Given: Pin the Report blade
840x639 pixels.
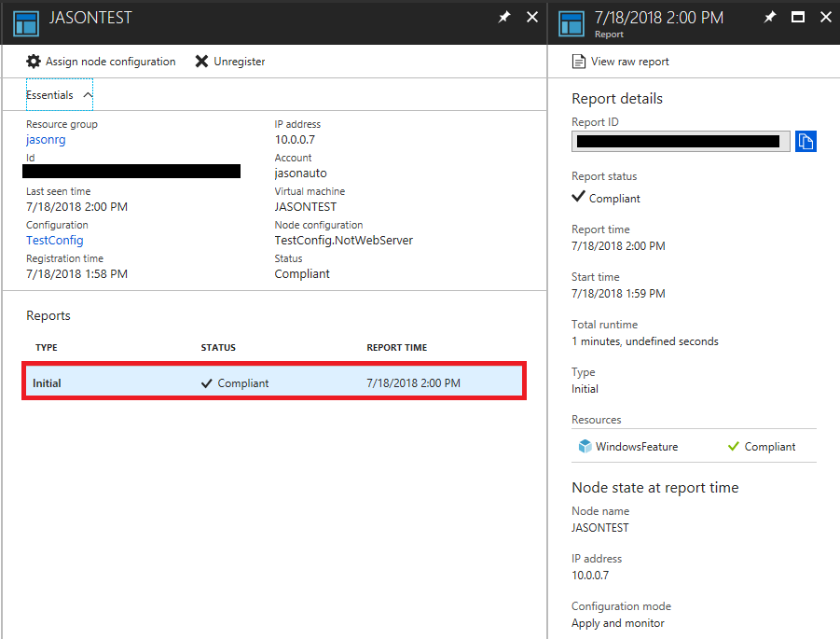Looking at the screenshot, I should tap(770, 17).
